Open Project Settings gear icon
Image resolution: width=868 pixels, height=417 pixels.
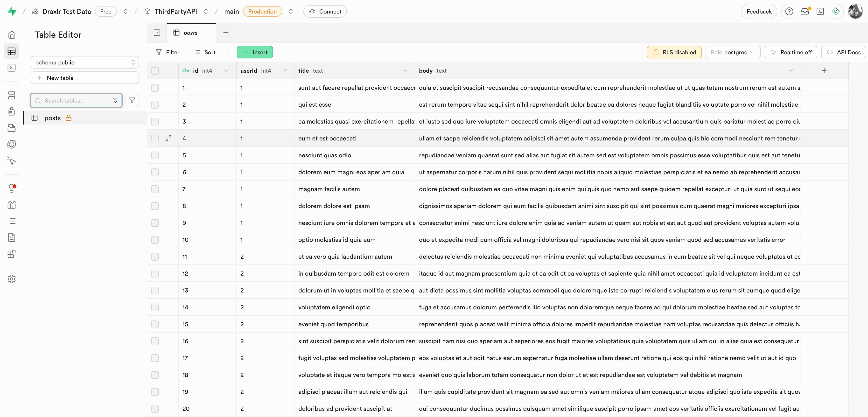tap(11, 279)
